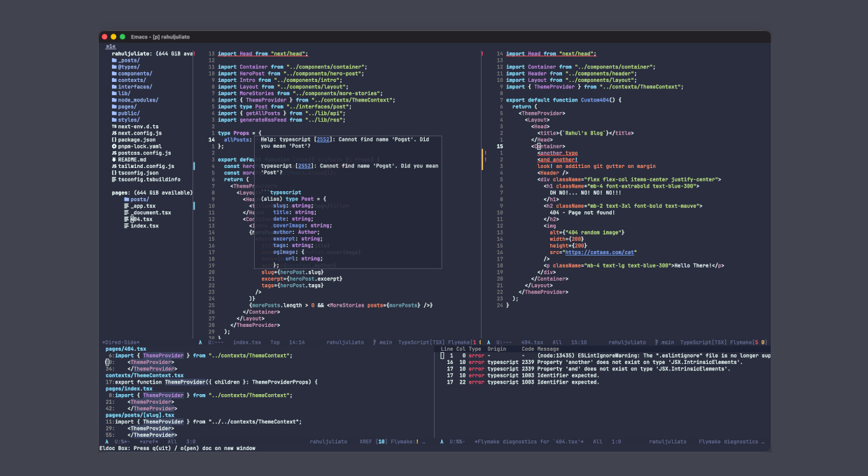Click the JS icon beside postcss.config.js
The width and height of the screenshot is (868, 476).
[x=114, y=153]
